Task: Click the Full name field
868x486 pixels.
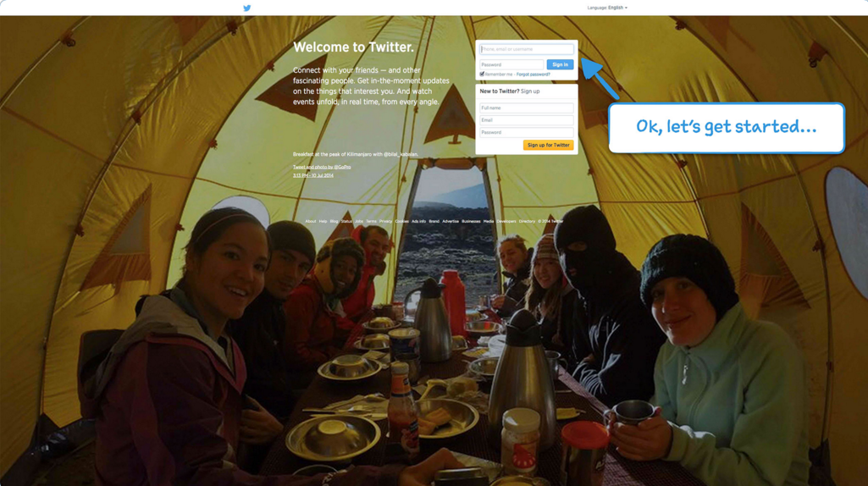Action: [x=527, y=108]
